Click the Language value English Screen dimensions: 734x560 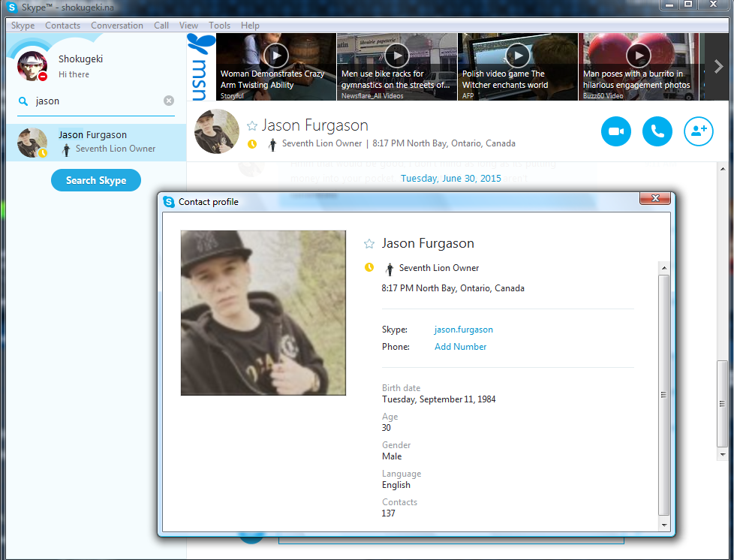pos(396,485)
